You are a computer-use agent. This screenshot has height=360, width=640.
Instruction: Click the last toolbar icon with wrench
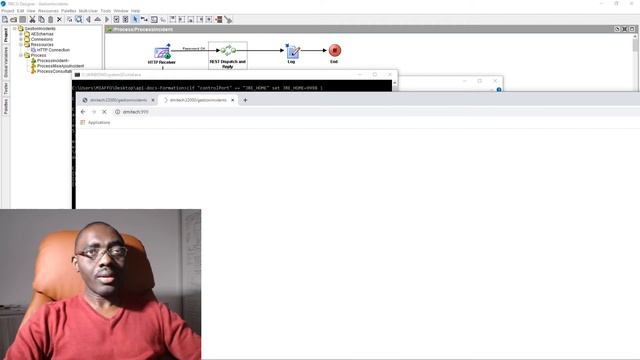coord(228,19)
